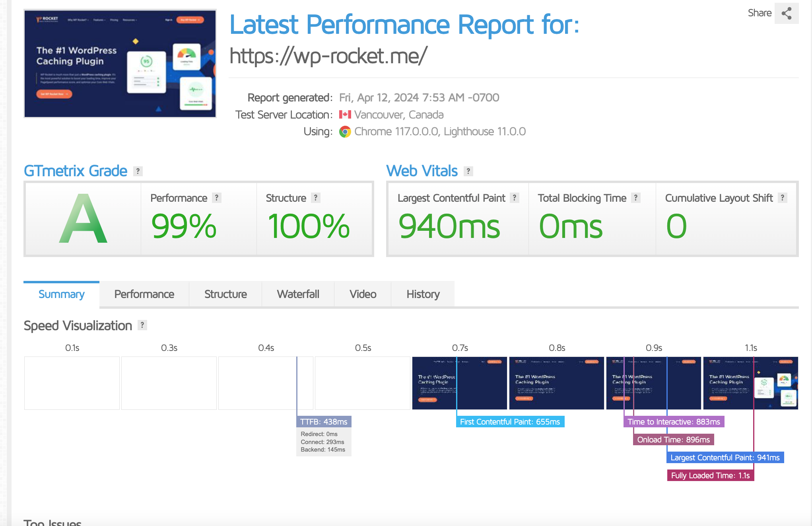Click the 0.9s filmstrip frame

[x=654, y=383]
